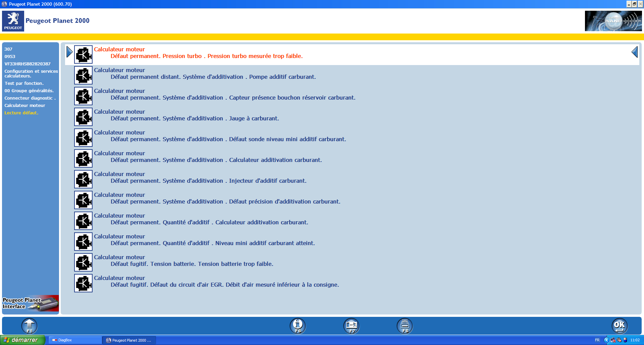
Task: Click the FR language indicator in tray
Action: click(597, 340)
